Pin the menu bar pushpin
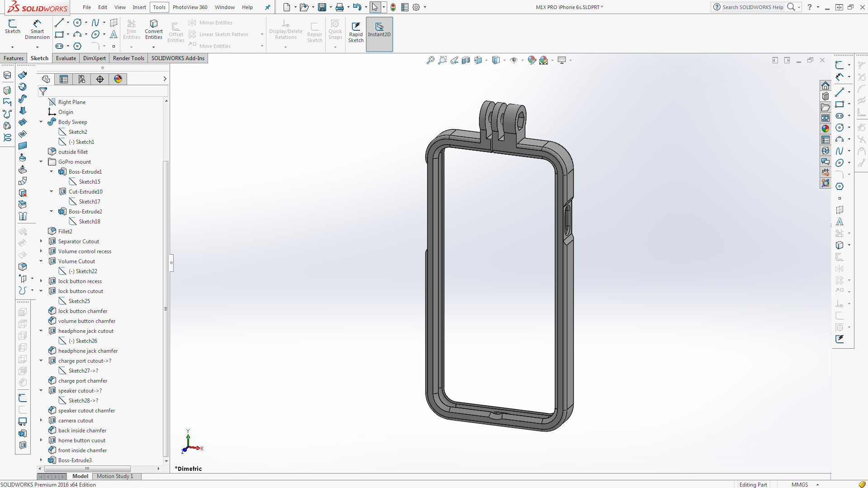 click(x=268, y=7)
